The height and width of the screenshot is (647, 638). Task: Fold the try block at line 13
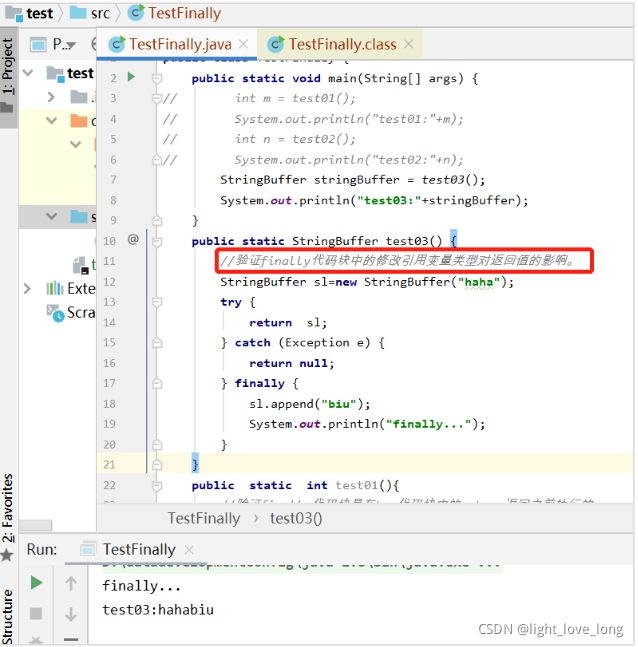[157, 302]
